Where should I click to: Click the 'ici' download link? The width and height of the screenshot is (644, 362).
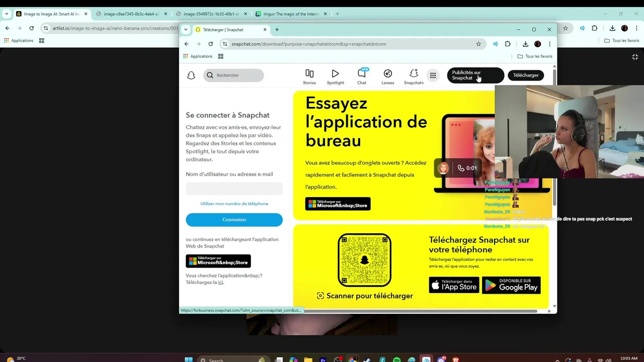(x=220, y=283)
